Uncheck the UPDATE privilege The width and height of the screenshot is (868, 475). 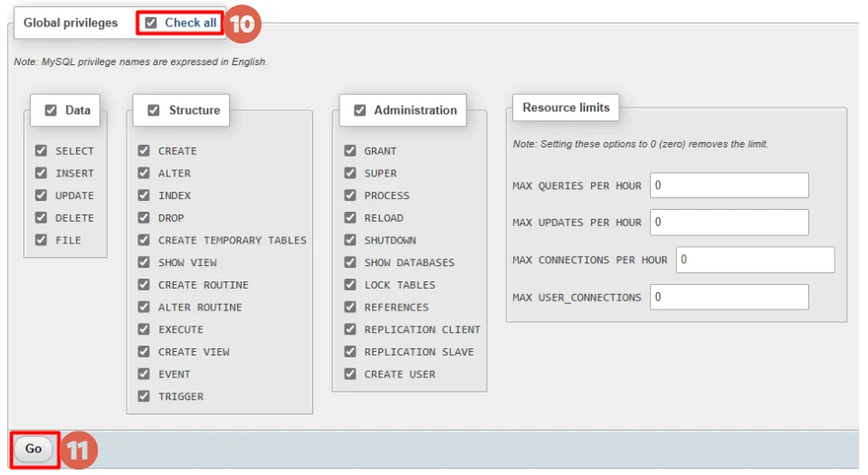(41, 195)
